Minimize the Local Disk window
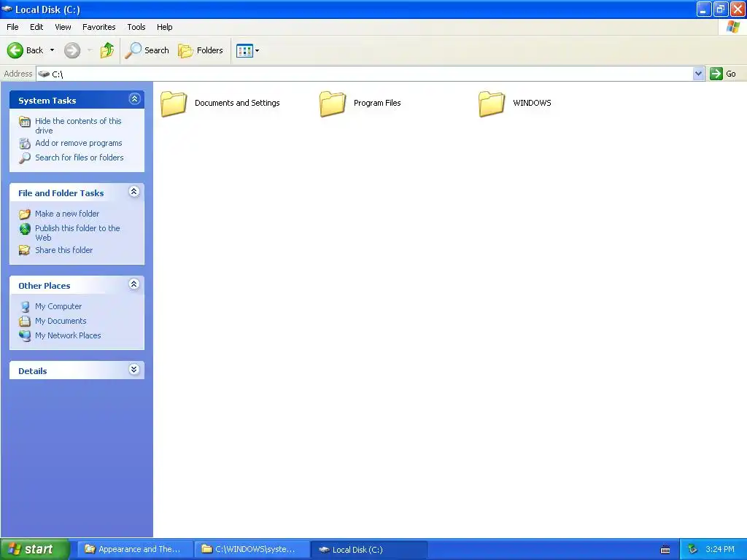 point(704,9)
